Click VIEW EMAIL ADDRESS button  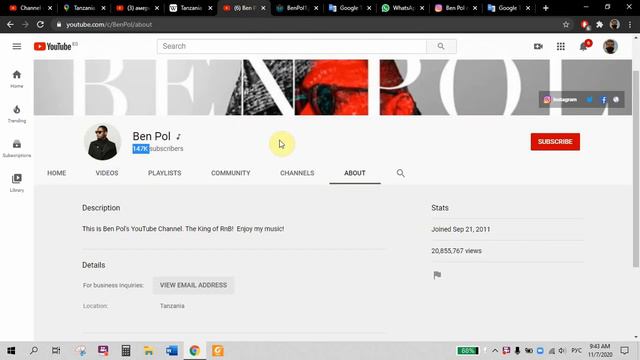[x=193, y=285]
